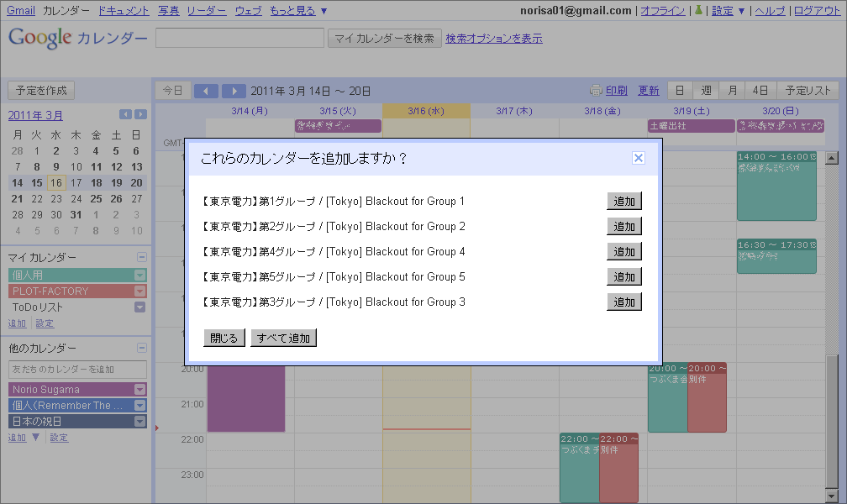Image resolution: width=847 pixels, height=504 pixels.
Task: Switch to 4日 view tab
Action: [x=760, y=90]
